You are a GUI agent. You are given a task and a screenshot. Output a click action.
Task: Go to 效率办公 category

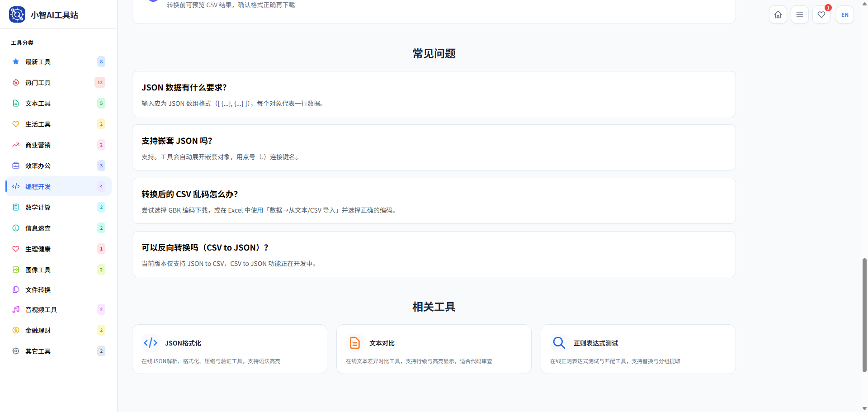[x=58, y=166]
